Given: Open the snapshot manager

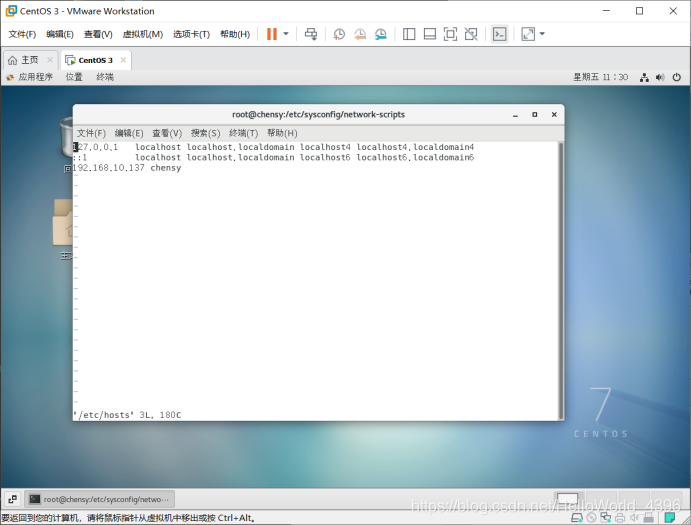Looking at the screenshot, I should (381, 34).
